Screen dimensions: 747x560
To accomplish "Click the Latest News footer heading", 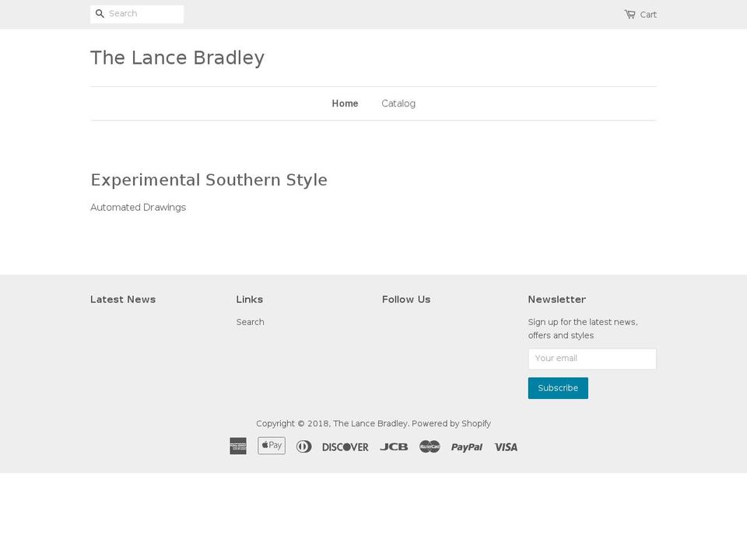I will click(123, 299).
